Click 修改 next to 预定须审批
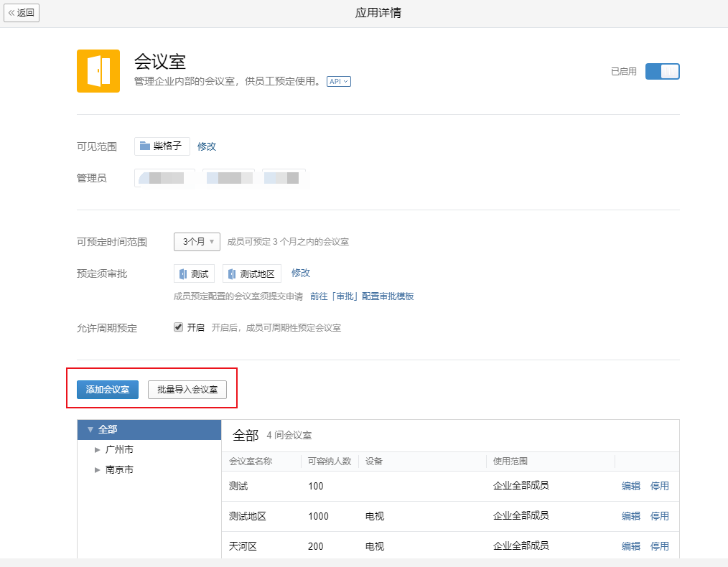 tap(300, 273)
